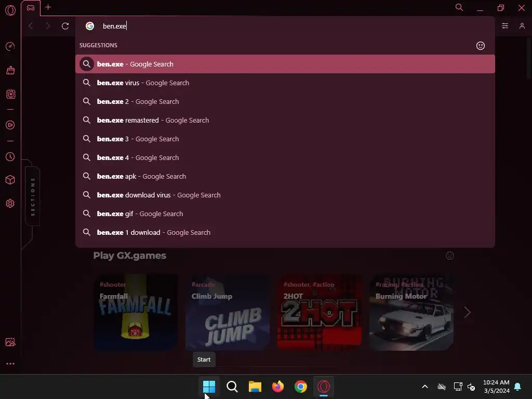Click the network display tray icon

pos(458,387)
